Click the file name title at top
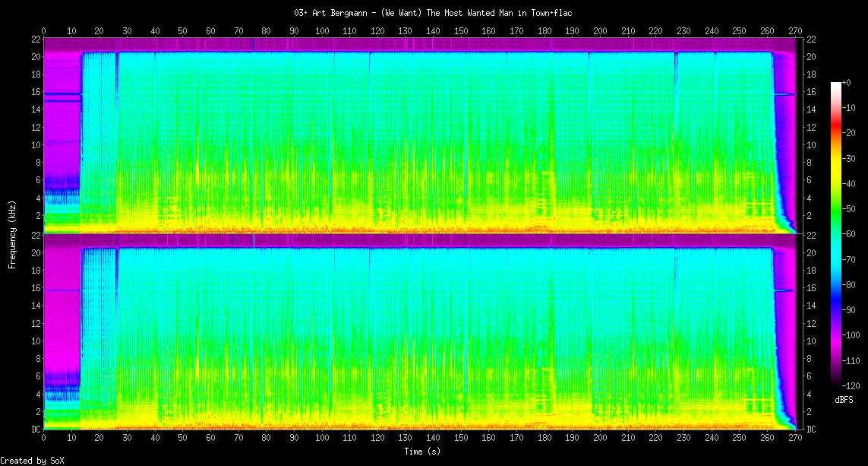This screenshot has width=868, height=466. 433,13
